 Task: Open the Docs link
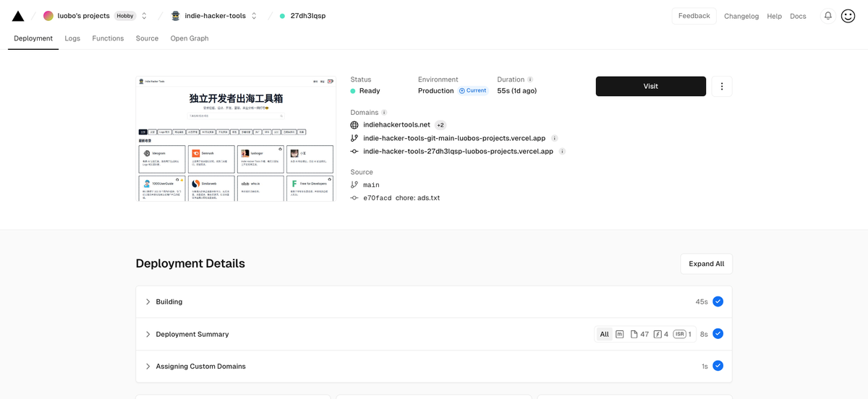[798, 16]
